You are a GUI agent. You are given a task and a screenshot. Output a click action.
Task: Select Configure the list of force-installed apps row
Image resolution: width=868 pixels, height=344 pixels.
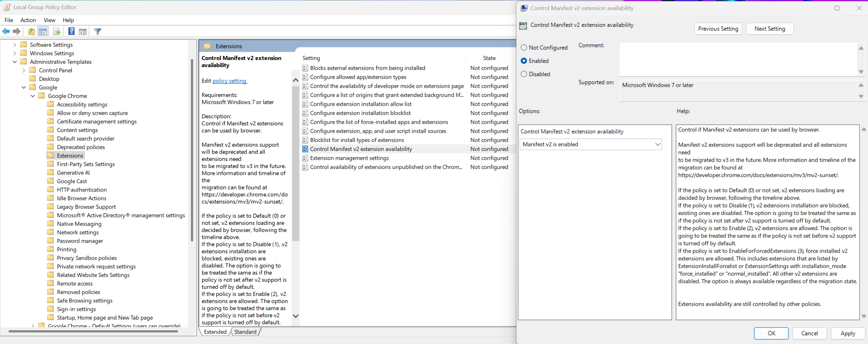click(x=379, y=122)
